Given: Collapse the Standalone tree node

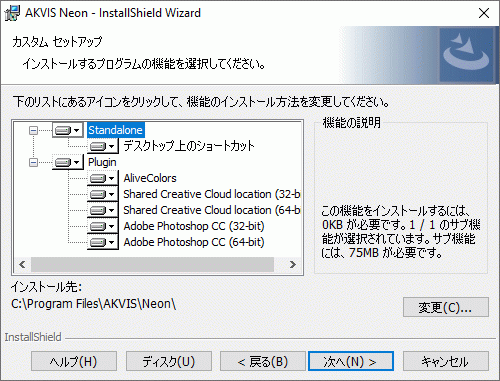Looking at the screenshot, I should point(33,130).
